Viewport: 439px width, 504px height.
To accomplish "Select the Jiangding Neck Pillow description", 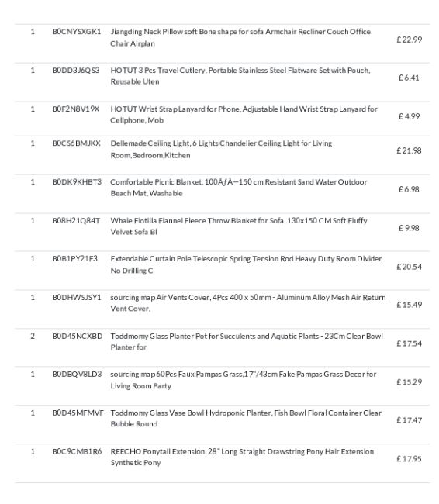I will [240, 38].
